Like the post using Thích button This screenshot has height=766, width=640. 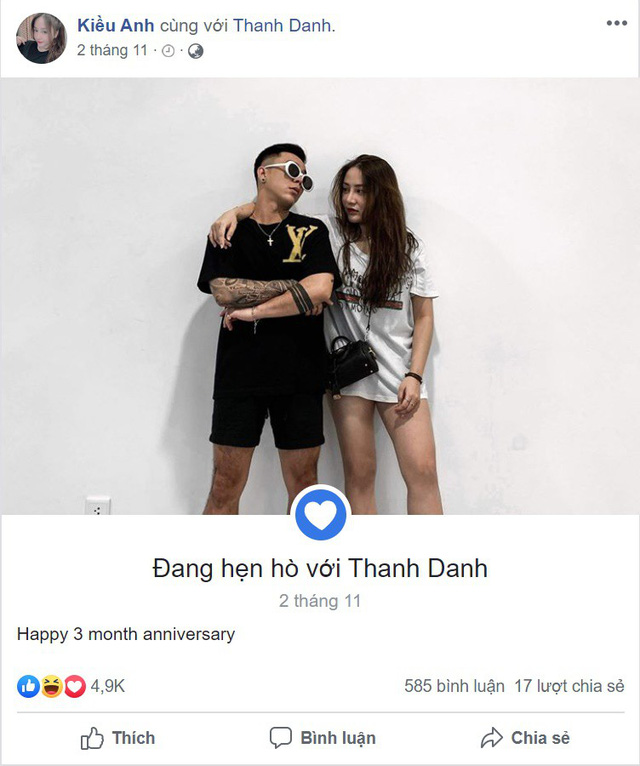(x=118, y=738)
